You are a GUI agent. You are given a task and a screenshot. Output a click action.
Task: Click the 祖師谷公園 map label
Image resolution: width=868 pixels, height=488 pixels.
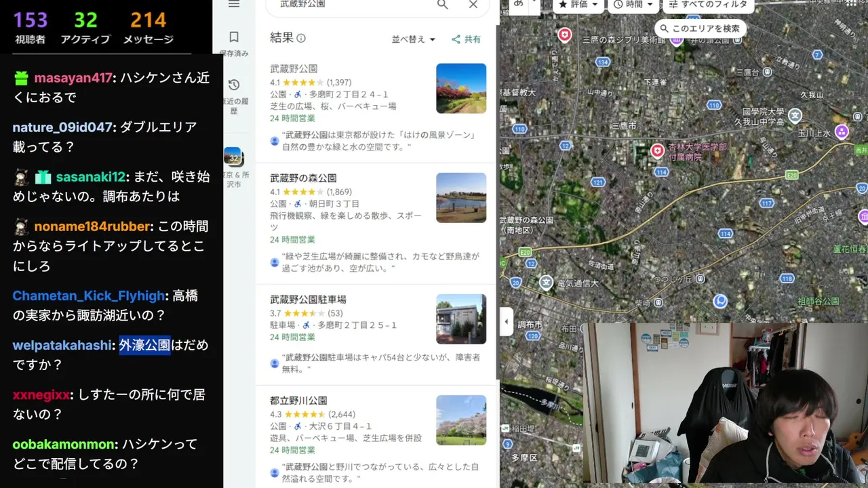(x=818, y=302)
